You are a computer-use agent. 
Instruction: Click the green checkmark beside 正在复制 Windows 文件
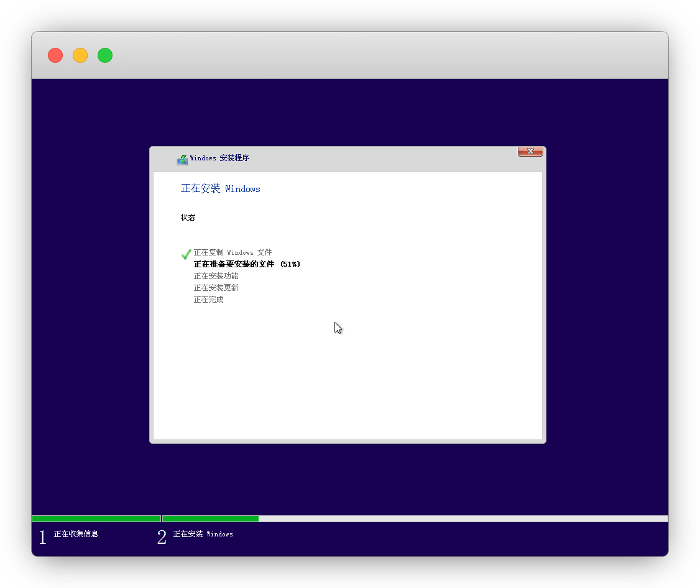pyautogui.click(x=186, y=254)
